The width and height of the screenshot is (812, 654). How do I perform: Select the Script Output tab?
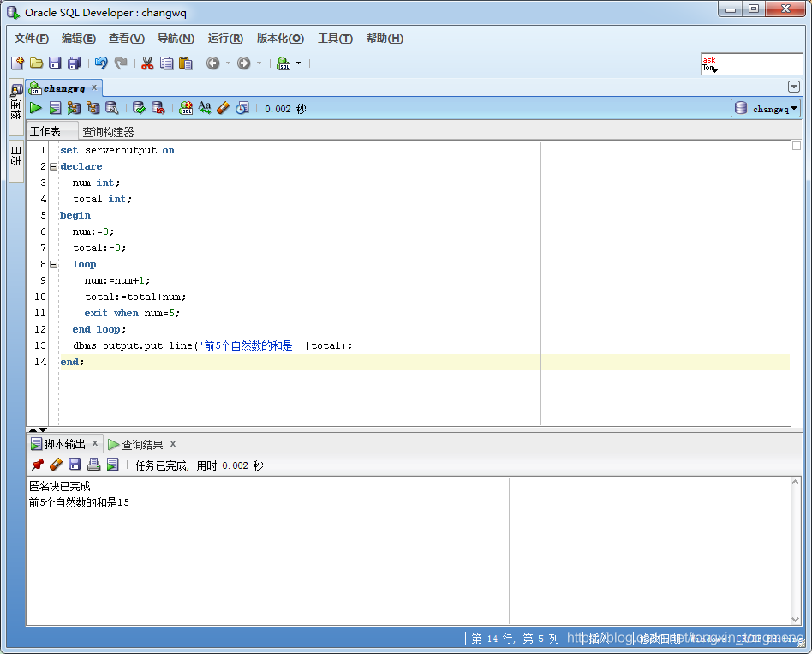pos(65,444)
